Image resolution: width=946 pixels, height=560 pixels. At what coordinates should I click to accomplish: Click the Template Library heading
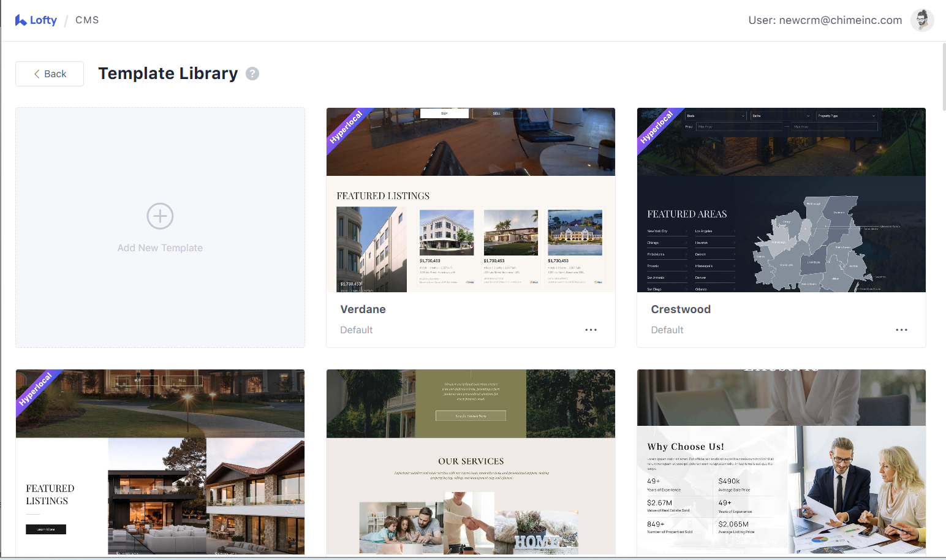168,74
